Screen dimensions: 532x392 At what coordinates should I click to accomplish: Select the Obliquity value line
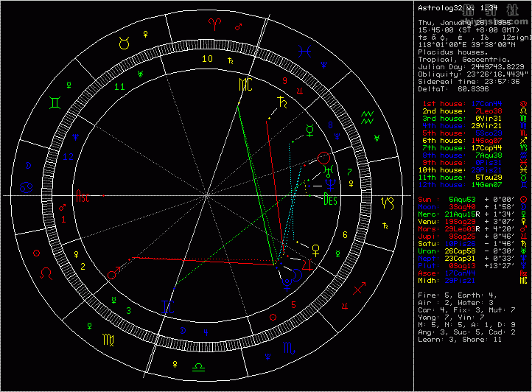tap(473, 74)
